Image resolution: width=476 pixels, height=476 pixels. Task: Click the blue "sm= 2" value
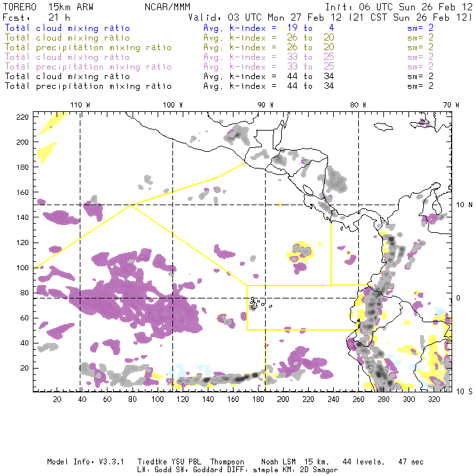point(420,28)
